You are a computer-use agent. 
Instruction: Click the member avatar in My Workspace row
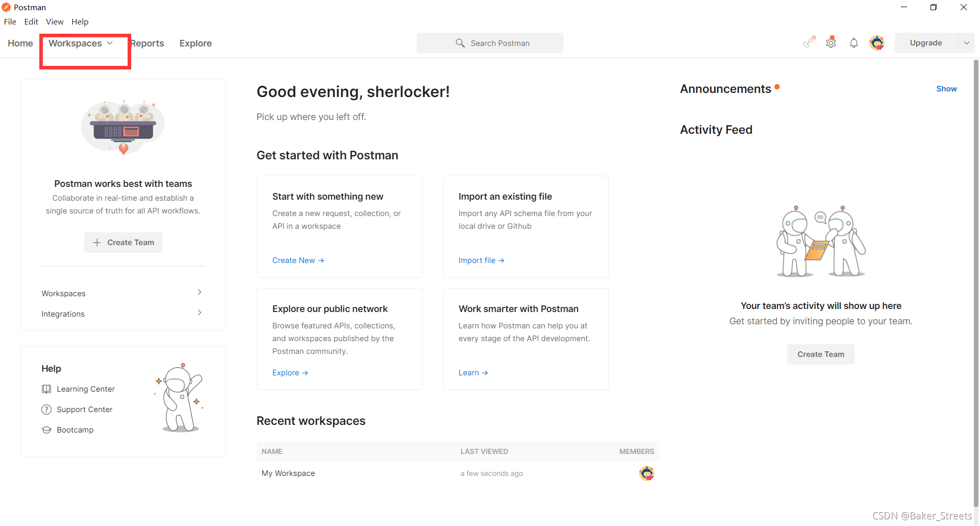point(647,473)
